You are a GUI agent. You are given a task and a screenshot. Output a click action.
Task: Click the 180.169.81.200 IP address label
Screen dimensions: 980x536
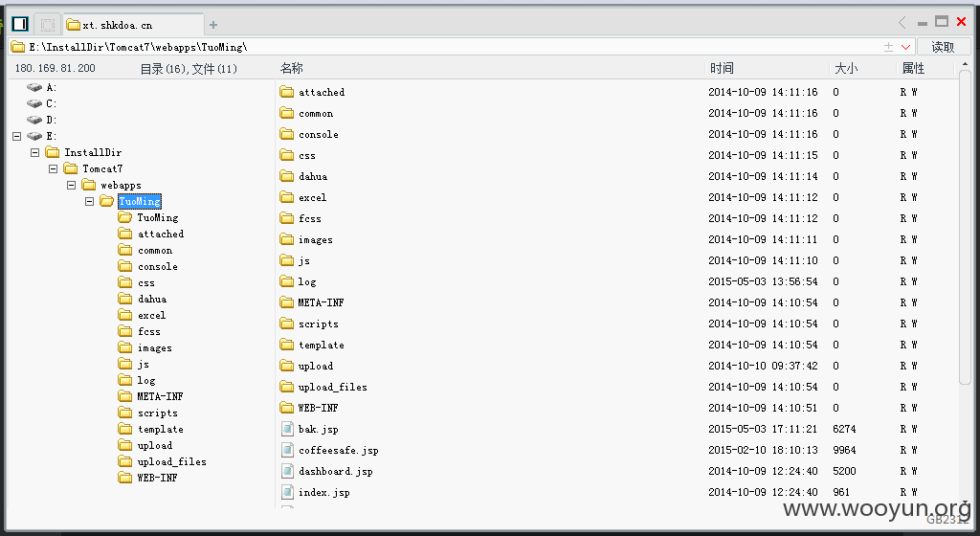tap(55, 68)
